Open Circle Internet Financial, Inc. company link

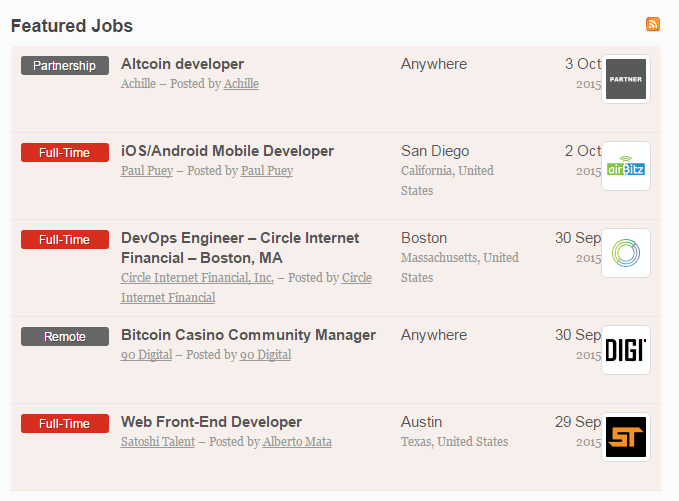(x=197, y=278)
